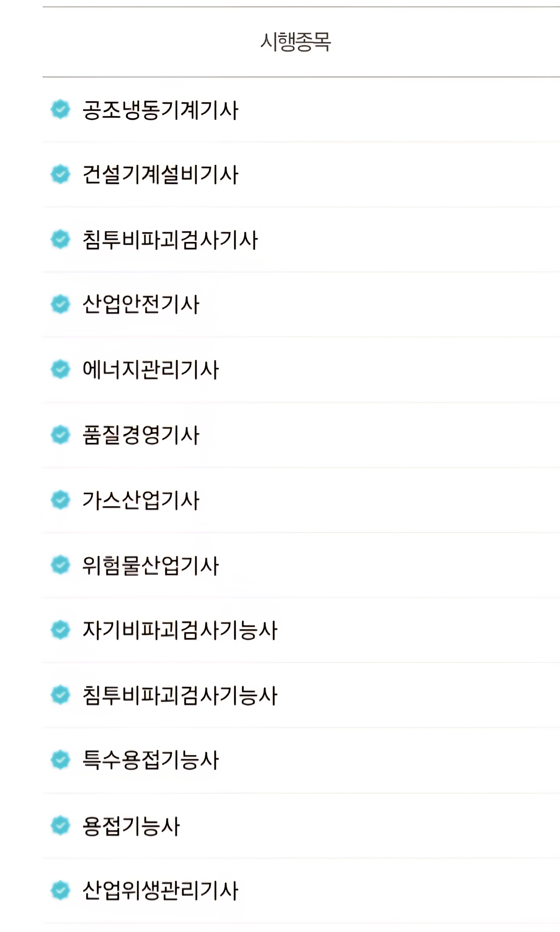Click the check badge beside 위험물산업기사
The image size is (560, 932).
click(x=60, y=565)
